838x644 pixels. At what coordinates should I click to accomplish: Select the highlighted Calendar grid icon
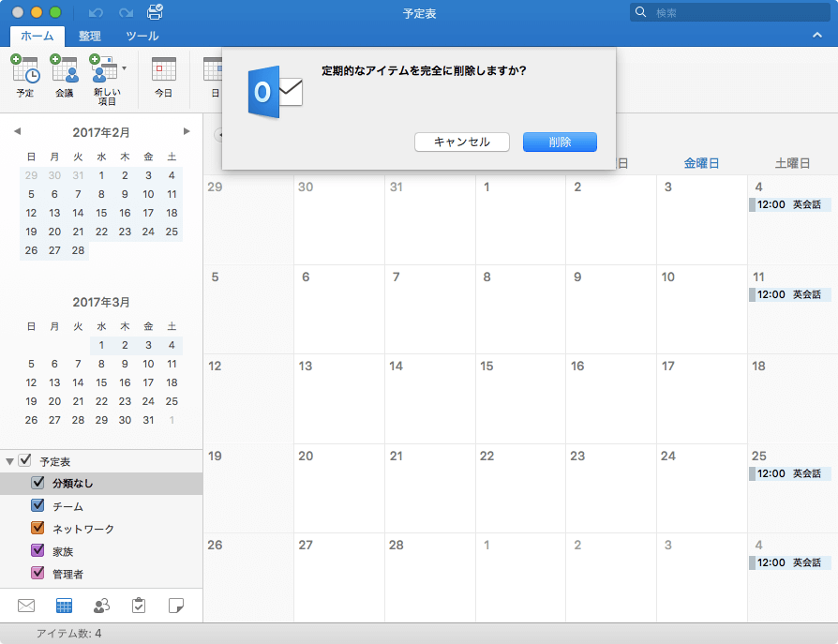pyautogui.click(x=64, y=606)
